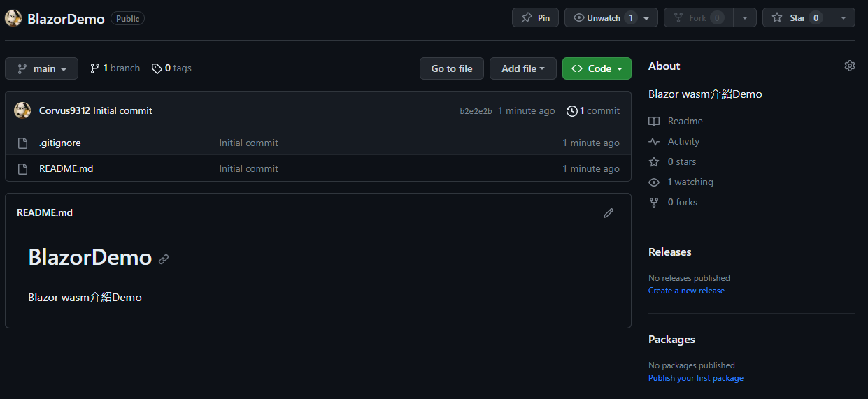The width and height of the screenshot is (868, 399).
Task: Click the repository owner avatar beside BlazorDemo
Action: (13, 18)
